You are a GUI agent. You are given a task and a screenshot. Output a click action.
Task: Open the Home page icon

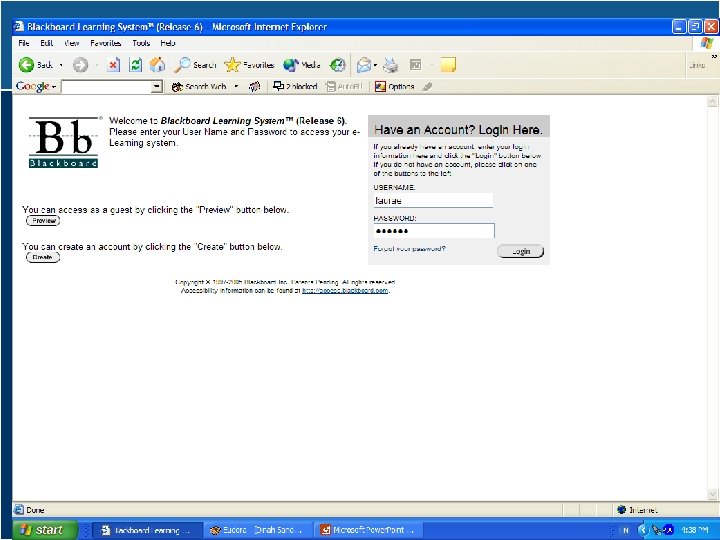coord(157,65)
